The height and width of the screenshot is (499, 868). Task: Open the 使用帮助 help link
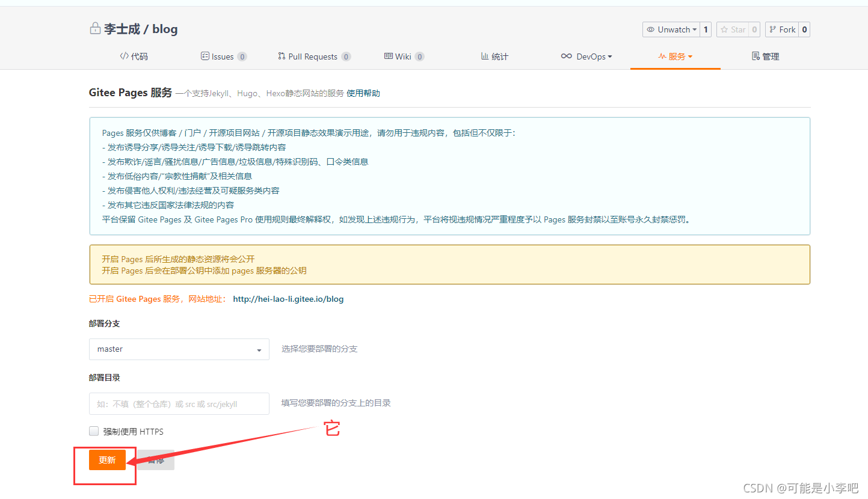pyautogui.click(x=363, y=93)
